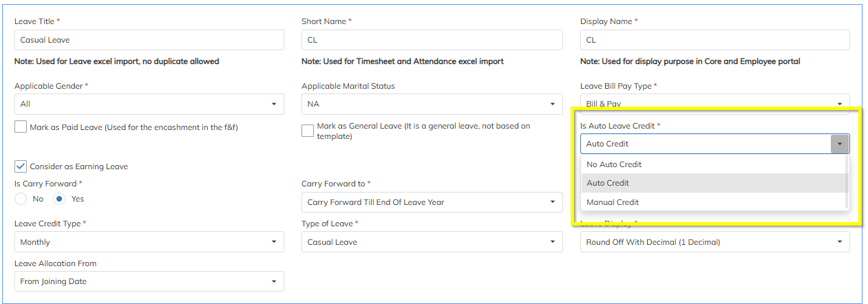The height and width of the screenshot is (304, 868).
Task: Open the Leave Bill Pay Type dropdown
Action: (714, 104)
